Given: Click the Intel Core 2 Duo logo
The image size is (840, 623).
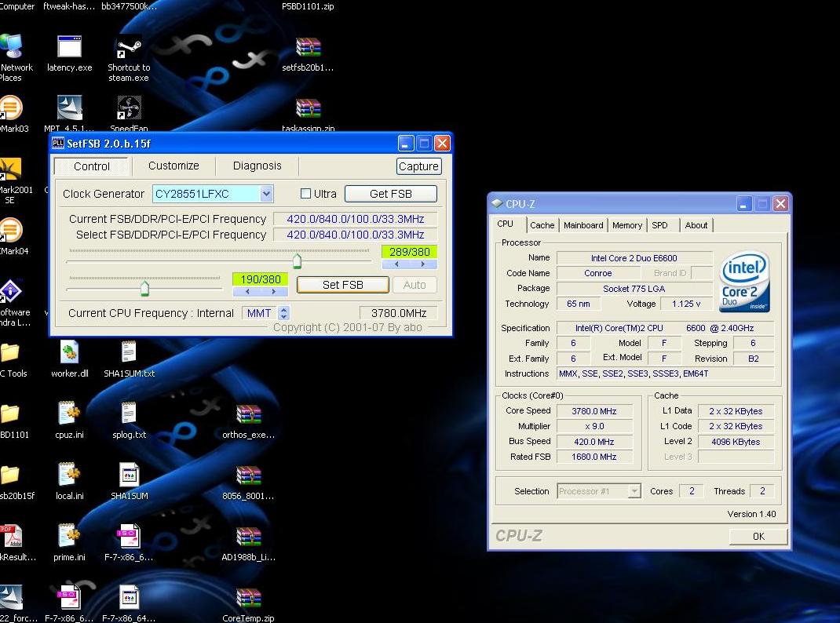Looking at the screenshot, I should pos(745,282).
